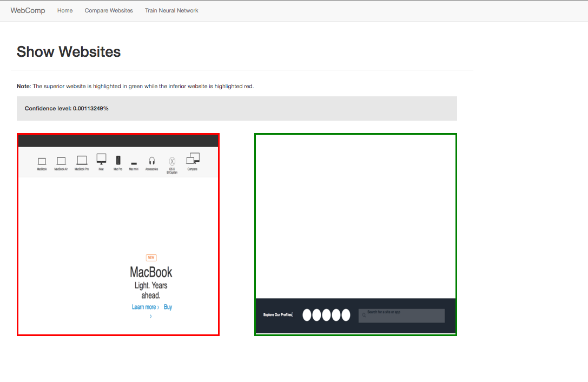Screen dimensions: 588x382
Task: Click the search field in green thumbnail
Action: [401, 315]
